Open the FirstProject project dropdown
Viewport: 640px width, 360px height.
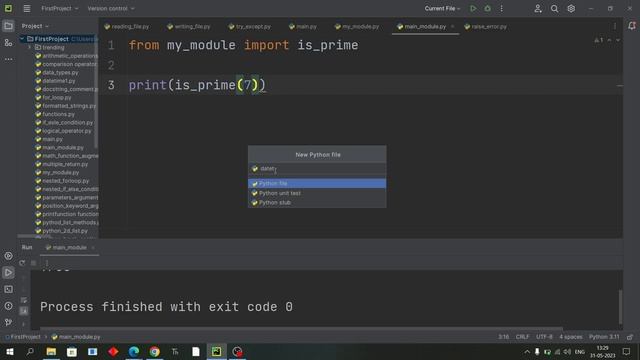[60, 8]
